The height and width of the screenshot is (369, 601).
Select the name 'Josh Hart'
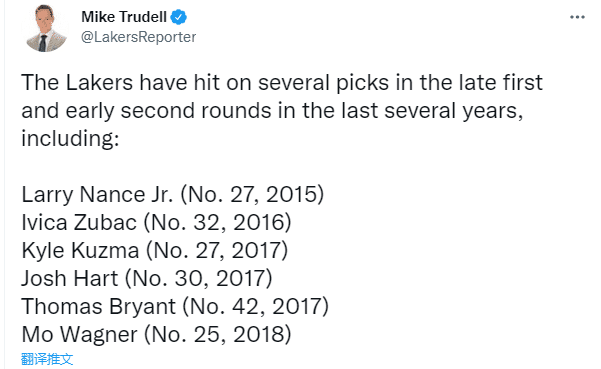(x=70, y=278)
